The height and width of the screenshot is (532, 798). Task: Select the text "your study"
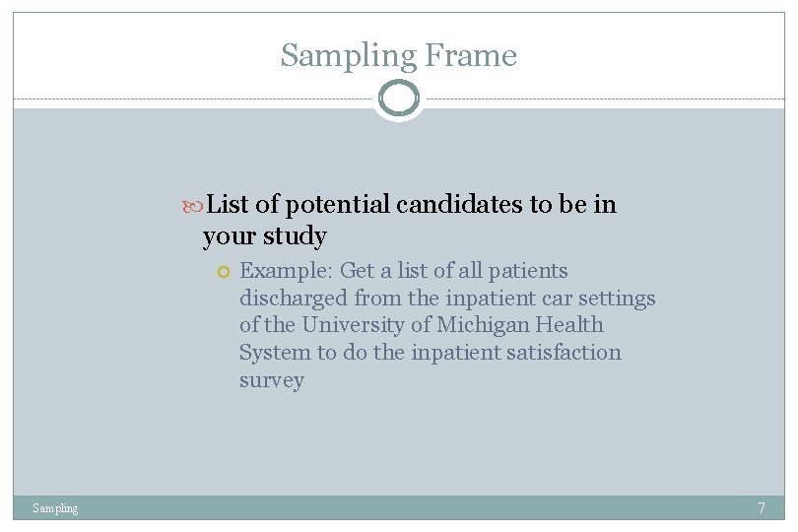pyautogui.click(x=265, y=236)
